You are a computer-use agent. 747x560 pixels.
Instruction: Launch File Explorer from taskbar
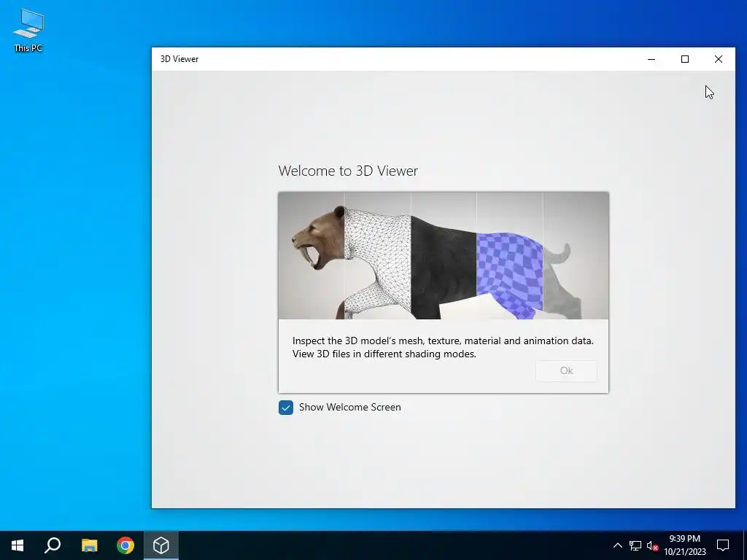pyautogui.click(x=89, y=545)
